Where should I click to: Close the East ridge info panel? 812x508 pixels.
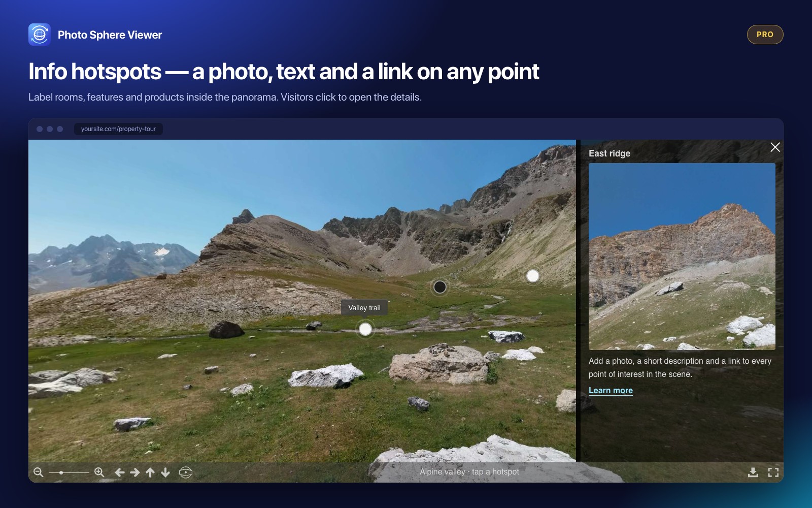(x=775, y=147)
